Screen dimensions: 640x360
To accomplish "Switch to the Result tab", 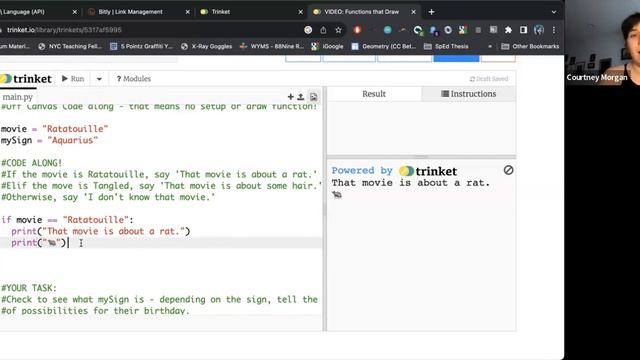I will 374,94.
